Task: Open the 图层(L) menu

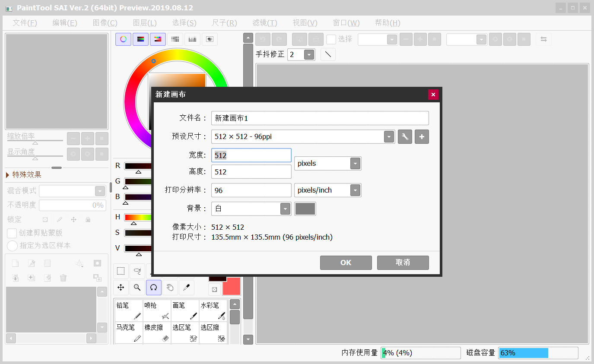Action: [145, 23]
